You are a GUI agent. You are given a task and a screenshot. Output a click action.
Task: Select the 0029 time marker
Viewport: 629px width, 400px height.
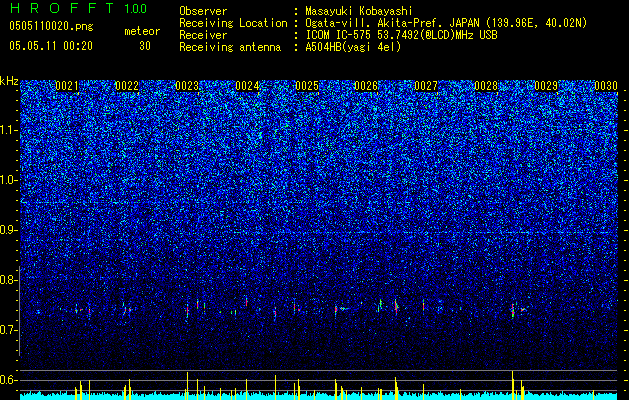point(546,86)
